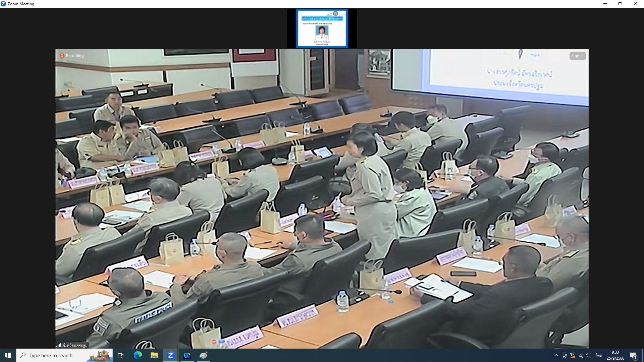
Task: Minimize the Zoom Meeting window
Action: [x=605, y=4]
